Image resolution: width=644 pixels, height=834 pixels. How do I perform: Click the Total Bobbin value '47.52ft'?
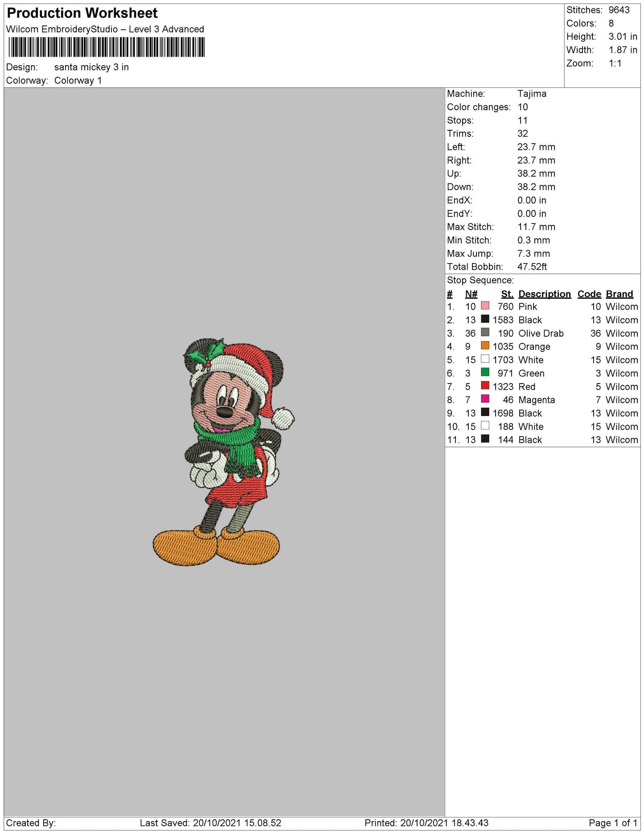[532, 267]
